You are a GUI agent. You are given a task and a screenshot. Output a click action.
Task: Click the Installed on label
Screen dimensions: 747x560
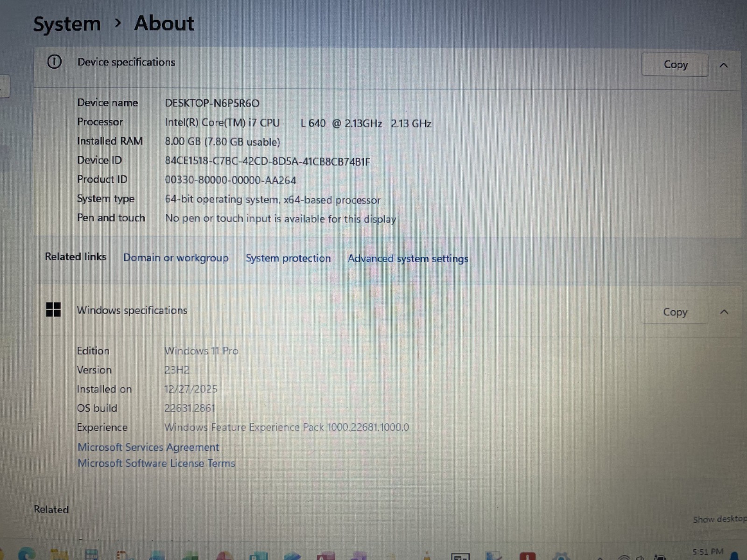pyautogui.click(x=104, y=389)
